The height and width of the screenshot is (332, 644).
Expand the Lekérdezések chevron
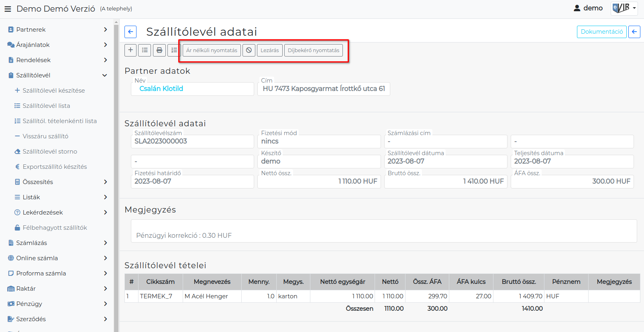coord(105,212)
